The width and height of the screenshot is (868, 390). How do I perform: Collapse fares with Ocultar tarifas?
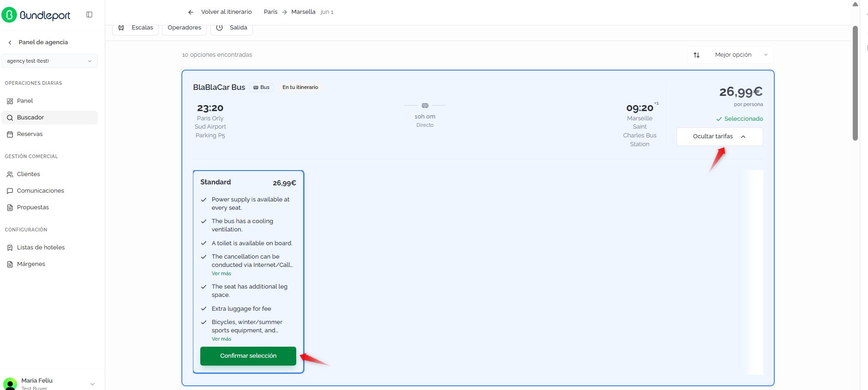[719, 136]
